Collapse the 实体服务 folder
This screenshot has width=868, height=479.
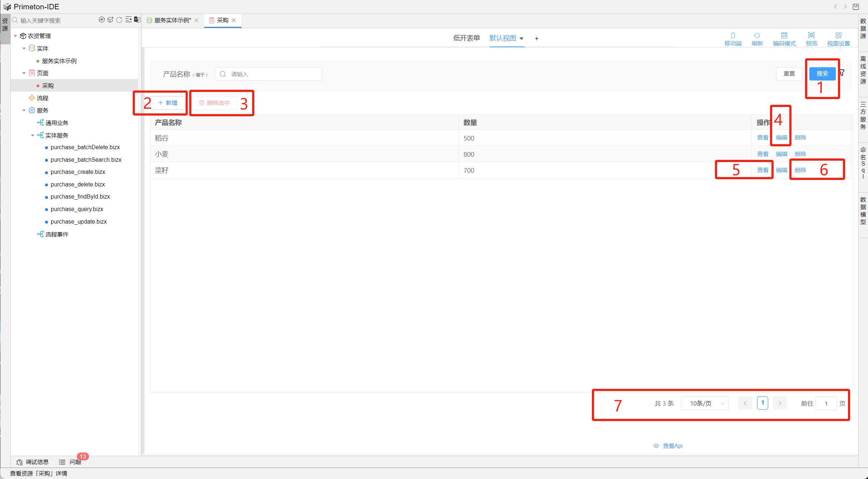33,135
